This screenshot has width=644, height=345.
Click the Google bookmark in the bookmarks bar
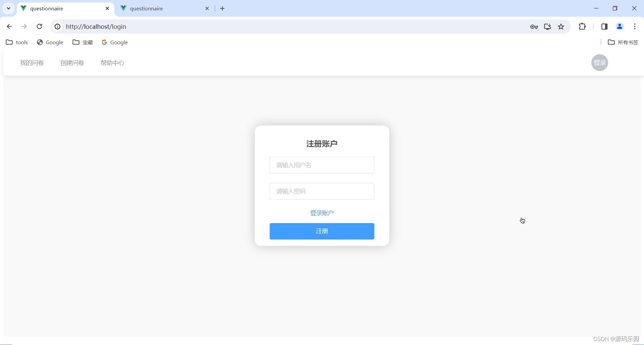[50, 42]
